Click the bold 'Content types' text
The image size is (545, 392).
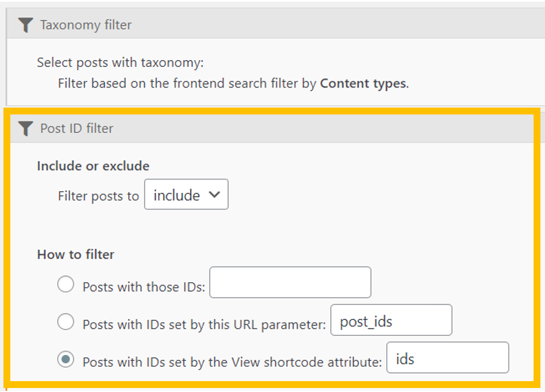pos(363,84)
